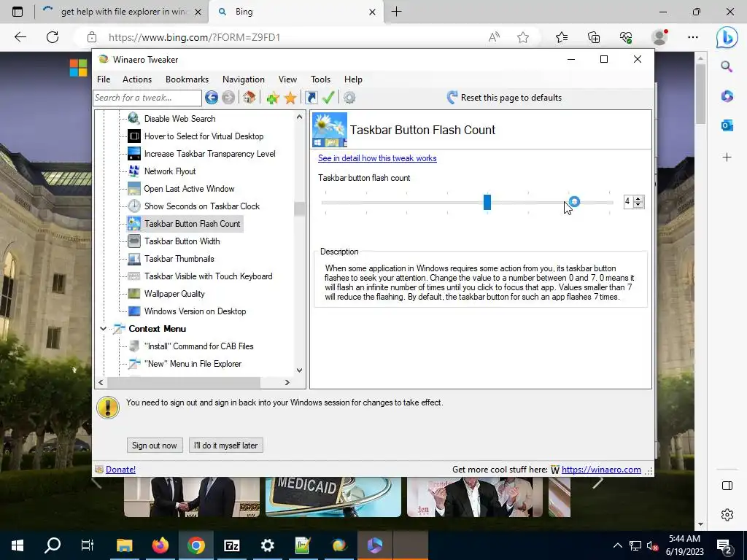
Task: Select Disable Web Search tweak
Action: pos(179,119)
